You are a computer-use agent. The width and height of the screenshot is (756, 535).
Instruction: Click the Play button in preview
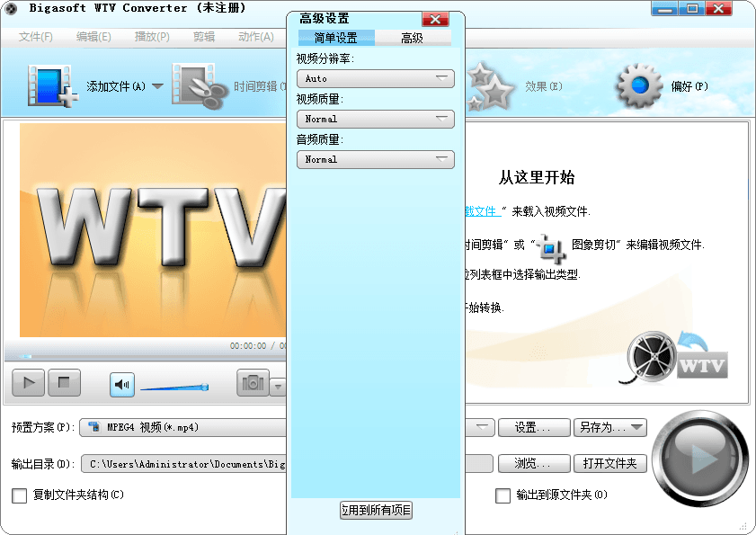pyautogui.click(x=29, y=383)
